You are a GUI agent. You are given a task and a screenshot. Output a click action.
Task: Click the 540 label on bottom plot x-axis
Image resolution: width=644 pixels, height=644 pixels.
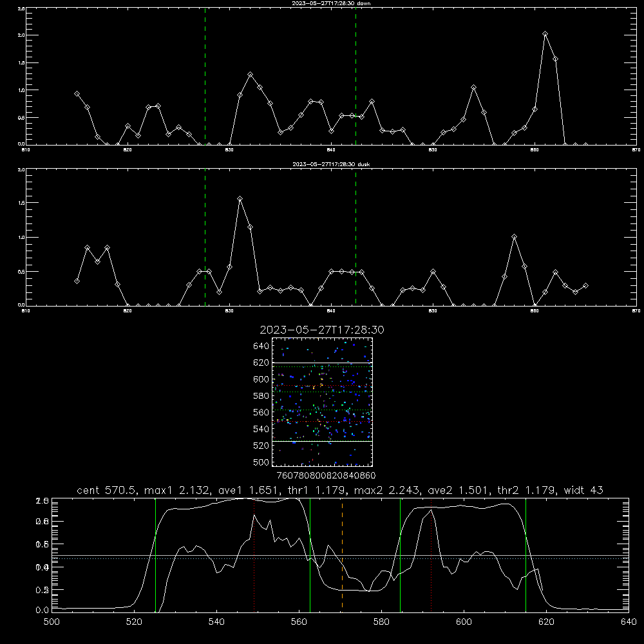pyautogui.click(x=216, y=622)
